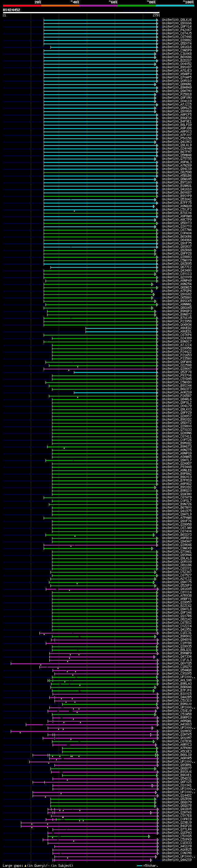Open hit UniRef100_Q41616
This screenshot has width=197, height=868.
(x=177, y=47)
